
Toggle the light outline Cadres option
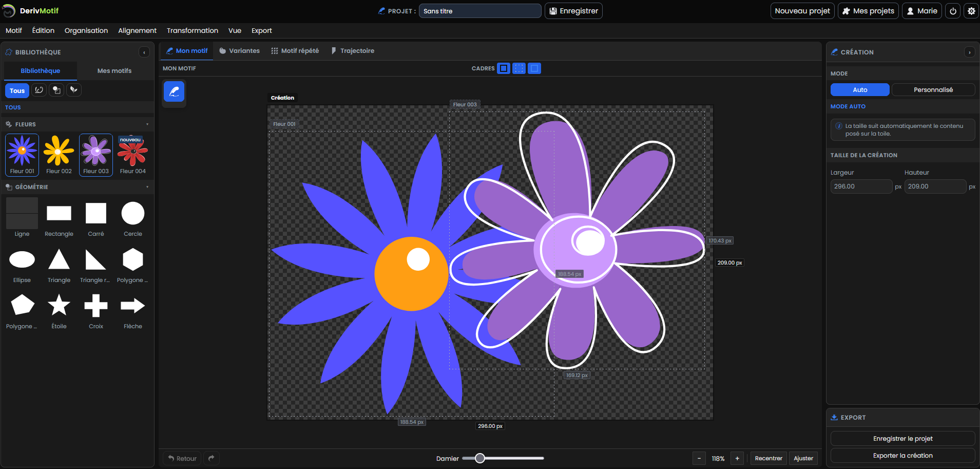534,68
